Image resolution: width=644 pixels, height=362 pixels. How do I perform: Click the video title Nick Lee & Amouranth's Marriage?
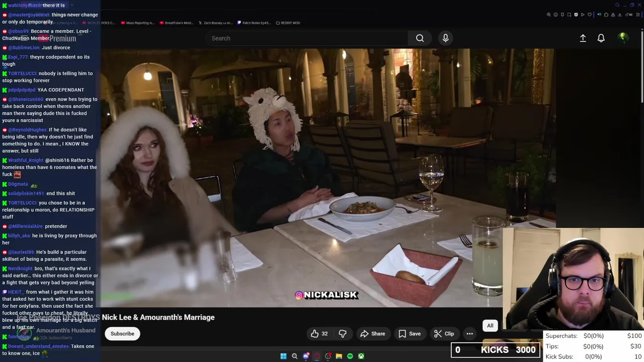coord(158,317)
